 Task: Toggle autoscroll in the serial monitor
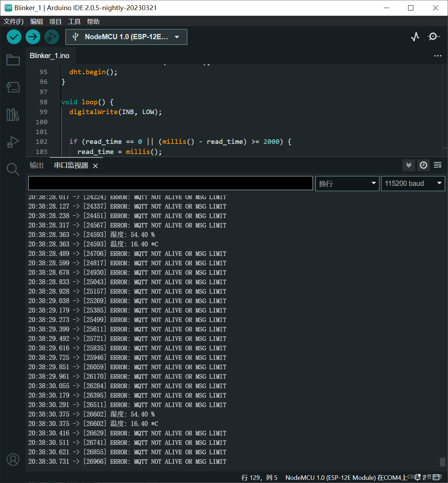coord(408,165)
